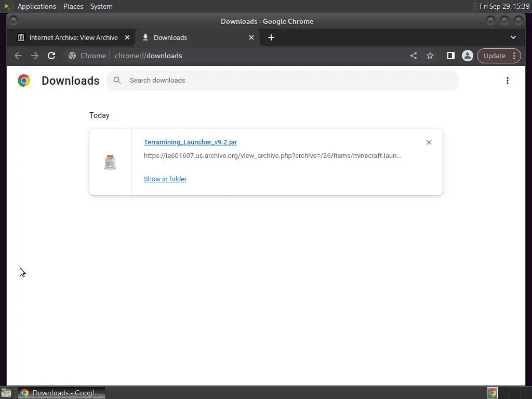
Task: Close the Downloads tab
Action: [x=251, y=37]
